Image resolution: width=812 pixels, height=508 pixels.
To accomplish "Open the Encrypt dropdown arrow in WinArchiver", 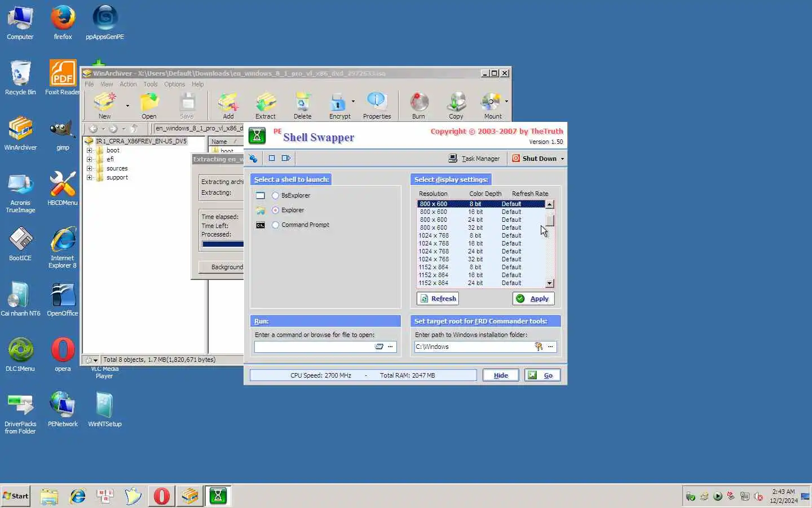I will point(353,102).
